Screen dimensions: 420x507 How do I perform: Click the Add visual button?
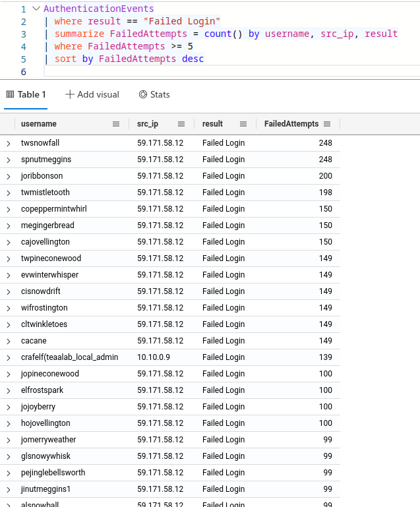92,94
